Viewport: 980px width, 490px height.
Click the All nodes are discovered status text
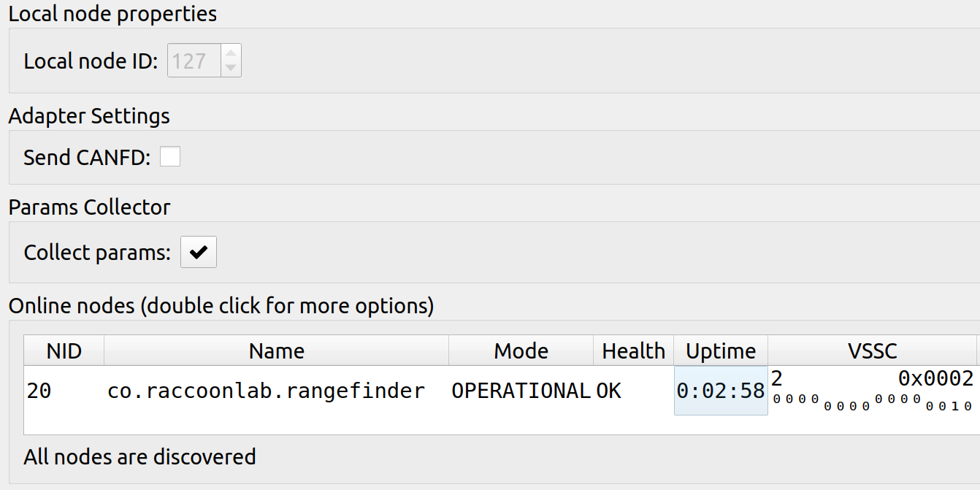click(139, 457)
